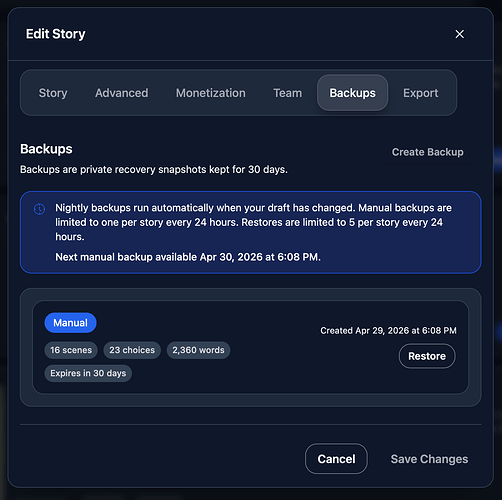Image resolution: width=502 pixels, height=500 pixels.
Task: Click the clock icon in the info banner
Action: [39, 209]
